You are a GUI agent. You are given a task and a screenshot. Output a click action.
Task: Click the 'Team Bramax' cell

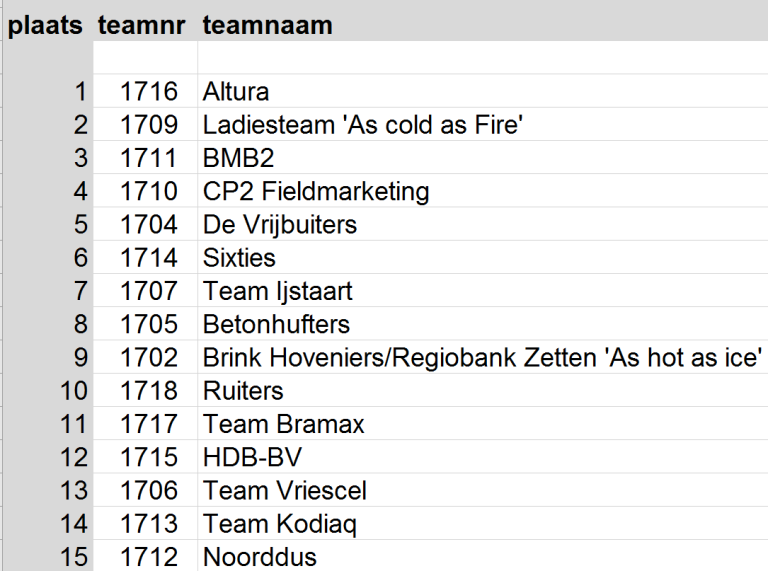pyautogui.click(x=283, y=424)
